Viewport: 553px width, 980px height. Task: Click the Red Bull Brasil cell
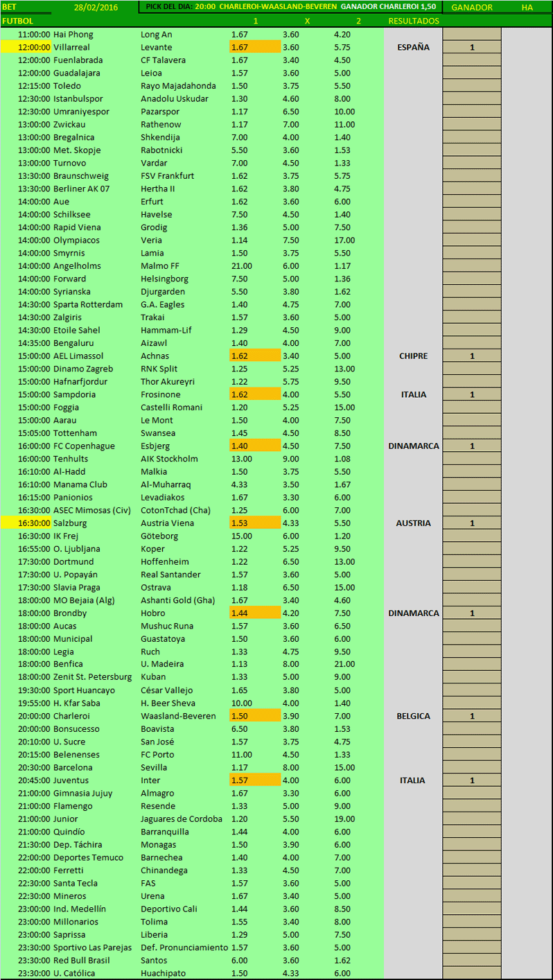(x=81, y=960)
